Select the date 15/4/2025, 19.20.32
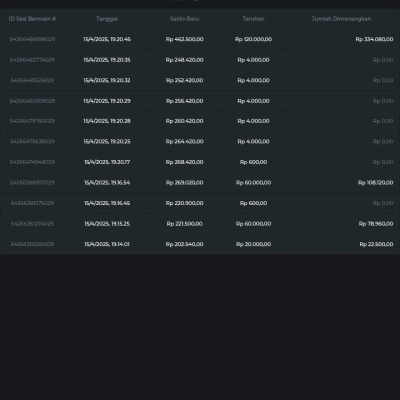The height and width of the screenshot is (400, 400). 107,80
